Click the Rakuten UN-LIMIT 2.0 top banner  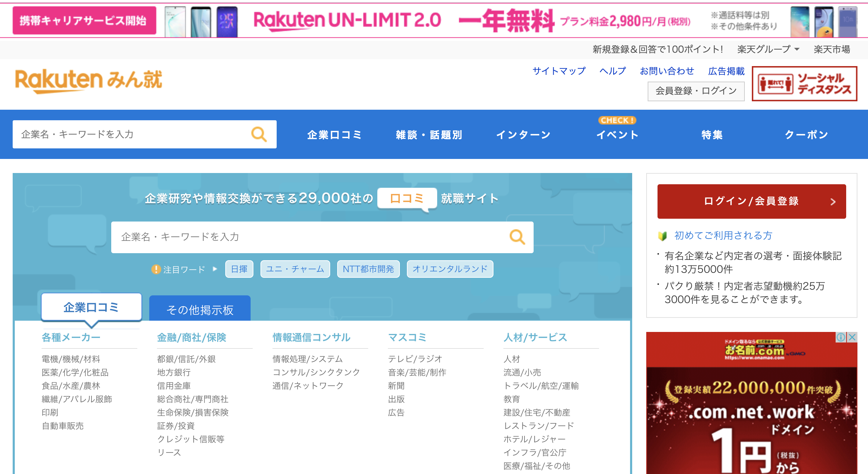pyautogui.click(x=434, y=20)
